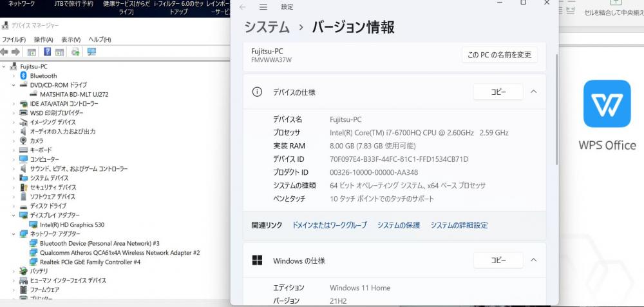Click the product ID 00326-10000-00000-AA348
The height and width of the screenshot is (307, 644).
coord(374,172)
